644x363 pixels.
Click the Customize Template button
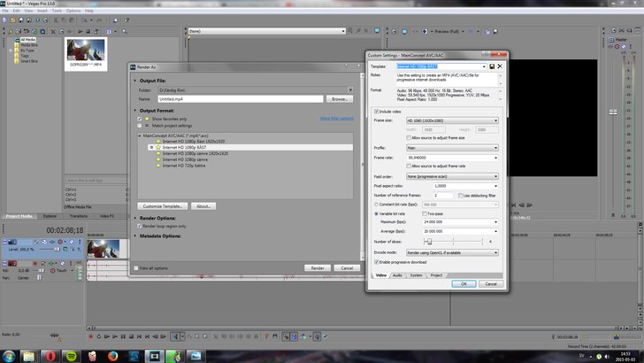[163, 205]
